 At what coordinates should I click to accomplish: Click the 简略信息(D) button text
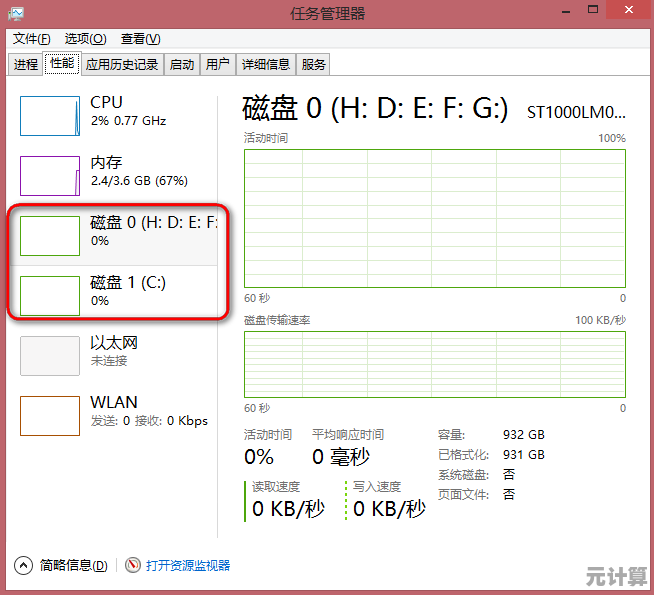[x=73, y=566]
